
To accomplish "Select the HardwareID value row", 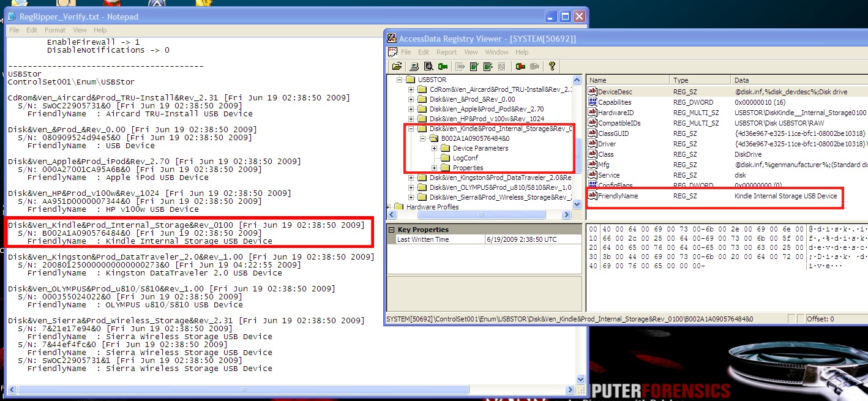I will click(x=727, y=113).
